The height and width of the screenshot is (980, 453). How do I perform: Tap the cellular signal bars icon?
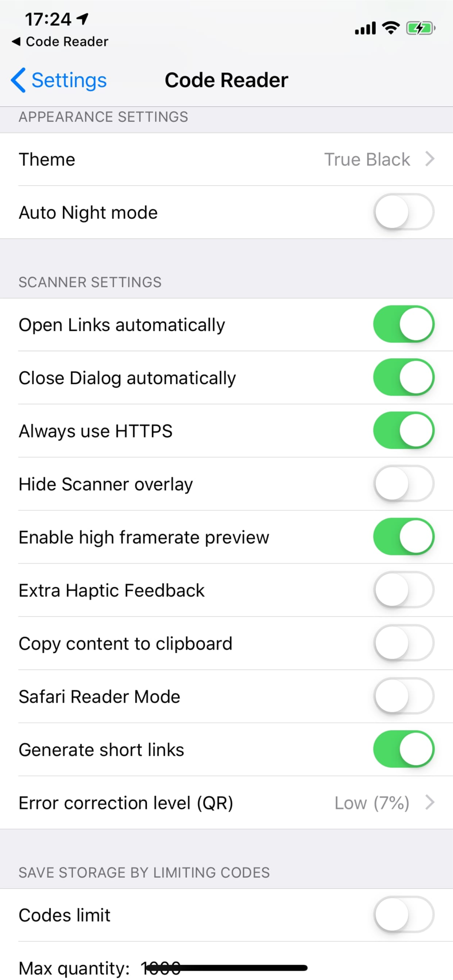pos(365,28)
